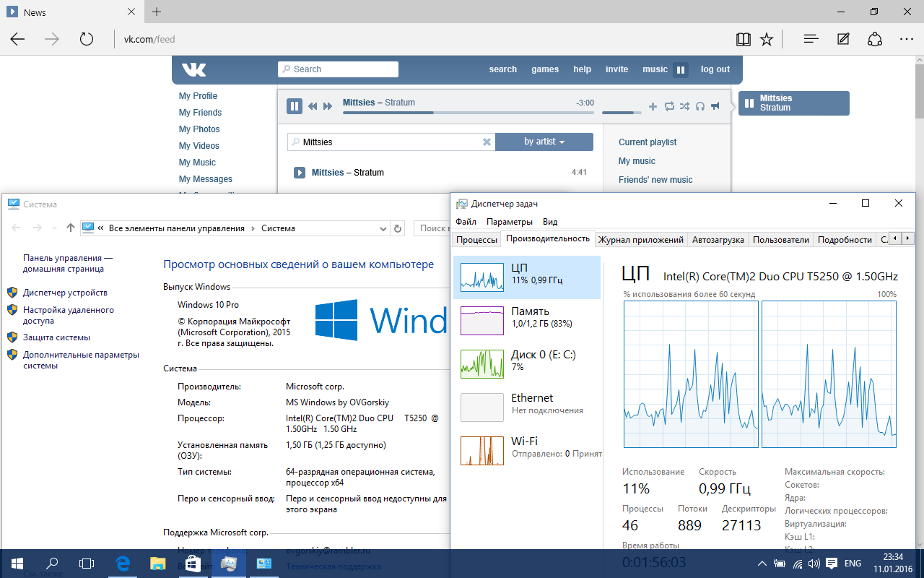Open Friends' new music link
The width and height of the screenshot is (924, 578).
[x=655, y=180]
